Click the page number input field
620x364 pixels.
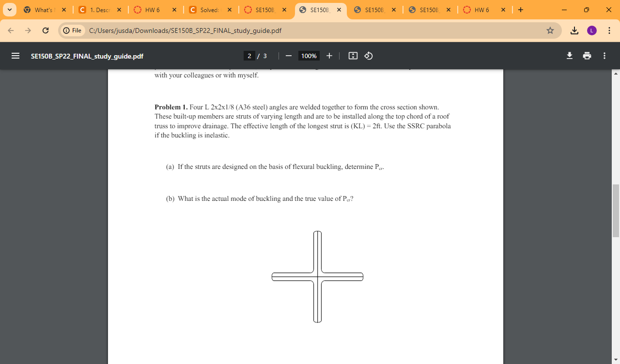249,56
